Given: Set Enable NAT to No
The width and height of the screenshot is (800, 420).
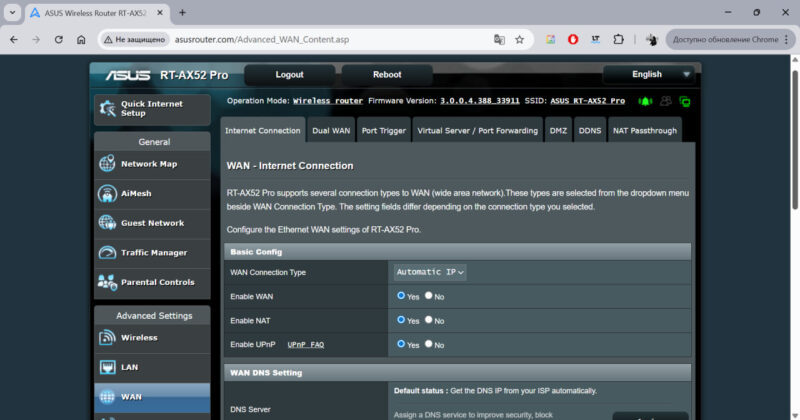Looking at the screenshot, I should (x=429, y=319).
